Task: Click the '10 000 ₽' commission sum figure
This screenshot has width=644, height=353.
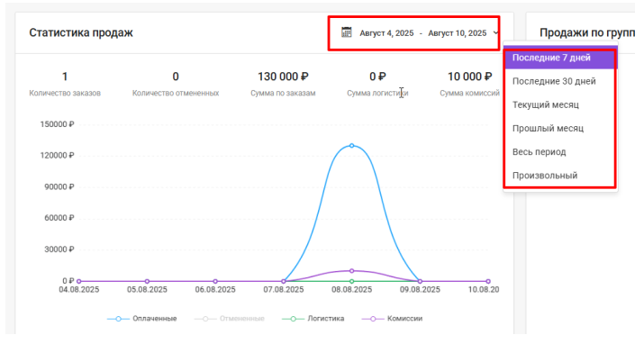Action: (469, 77)
